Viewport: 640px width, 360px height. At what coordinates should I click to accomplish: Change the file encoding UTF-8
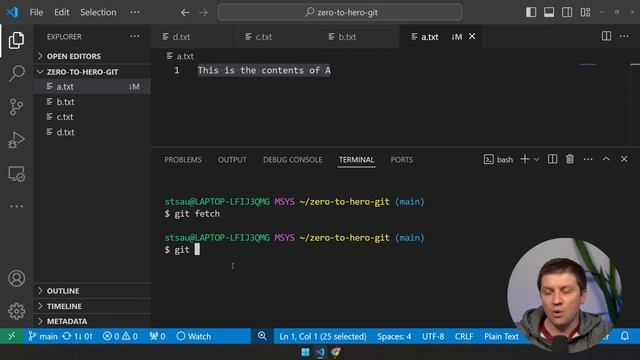coord(433,336)
